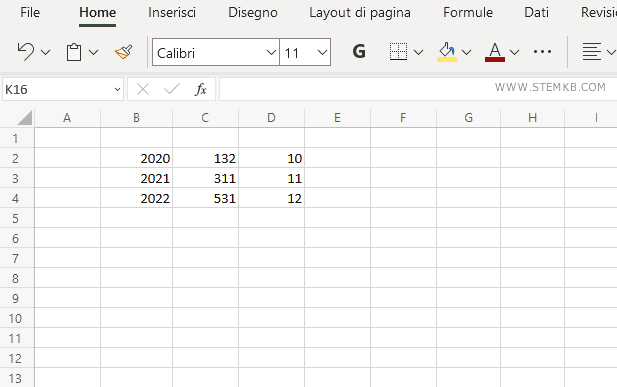Apply the dark red font color
The width and height of the screenshot is (617, 387).
[x=495, y=52]
